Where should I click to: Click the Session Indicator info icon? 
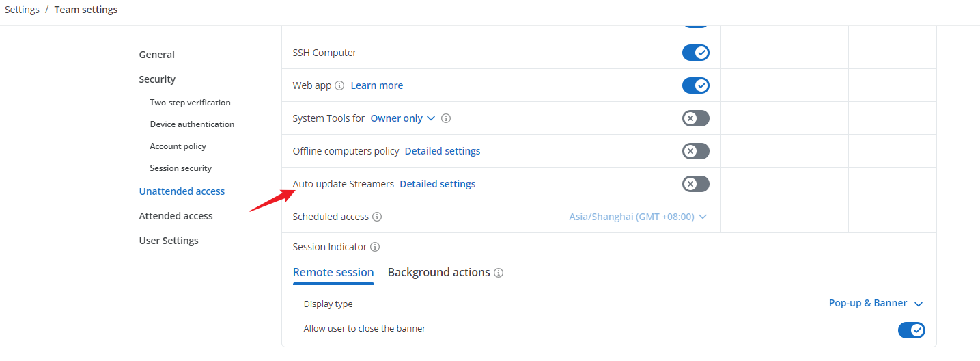375,247
